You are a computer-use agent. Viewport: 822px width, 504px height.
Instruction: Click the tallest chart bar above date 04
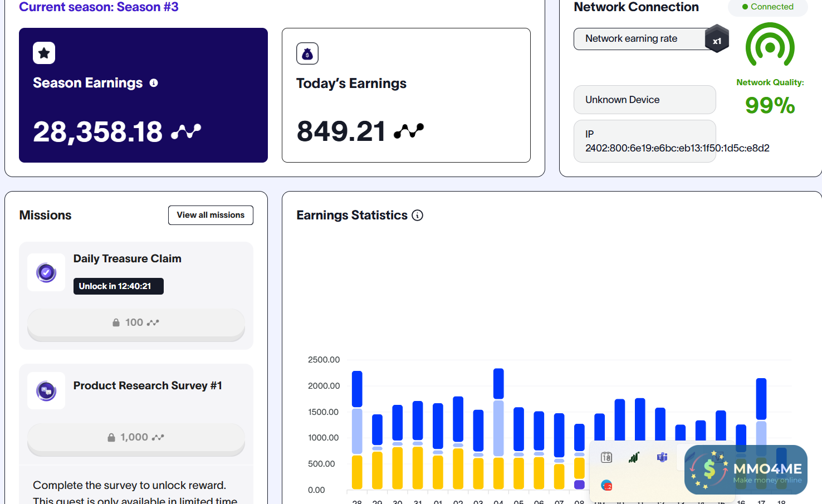(x=498, y=429)
